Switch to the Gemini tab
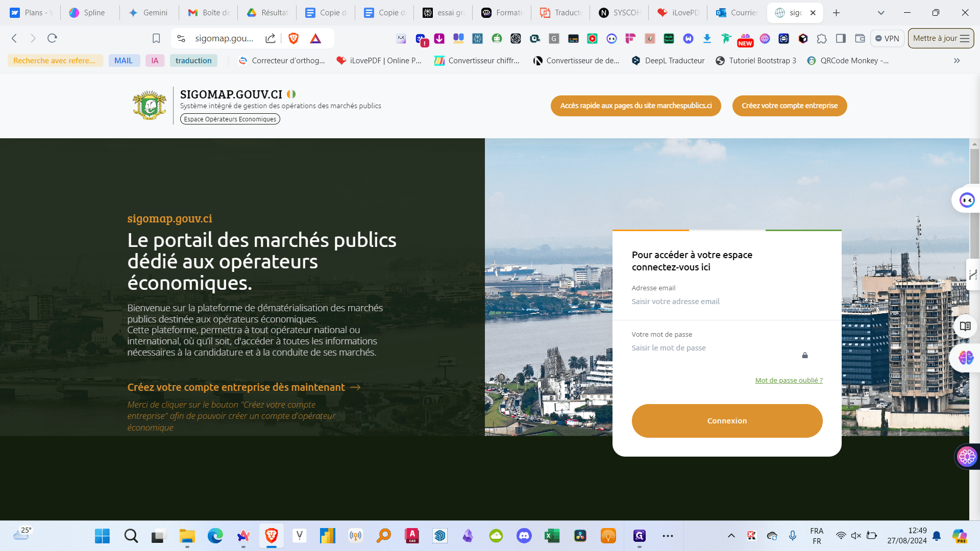 coord(149,13)
